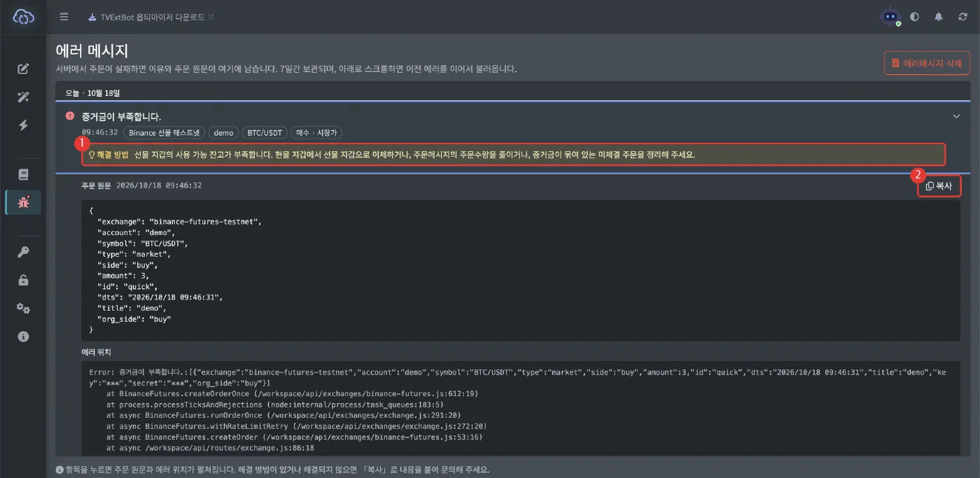The width and height of the screenshot is (980, 478).
Task: Open the info circle sidebar icon
Action: coord(23,337)
